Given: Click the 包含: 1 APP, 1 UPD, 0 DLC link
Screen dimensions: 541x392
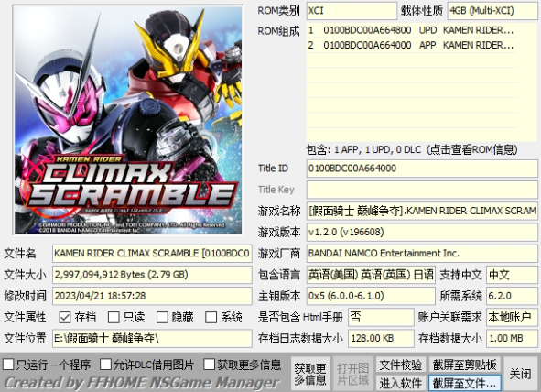Looking at the screenshot, I should pos(412,150).
